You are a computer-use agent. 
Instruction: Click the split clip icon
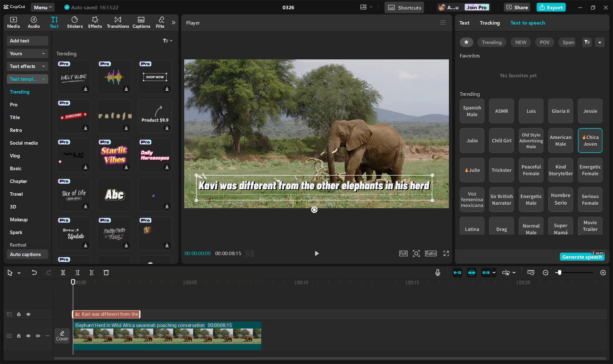[63, 272]
